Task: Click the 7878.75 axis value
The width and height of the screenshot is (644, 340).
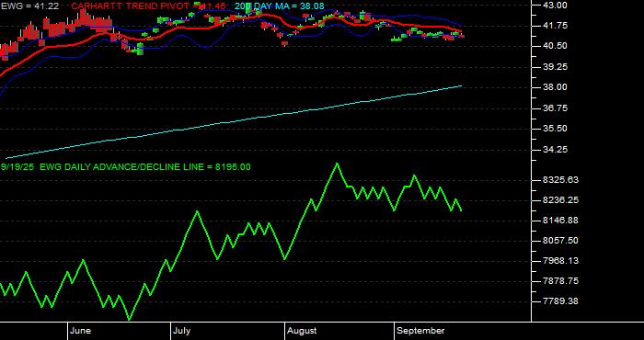Action: 560,281
